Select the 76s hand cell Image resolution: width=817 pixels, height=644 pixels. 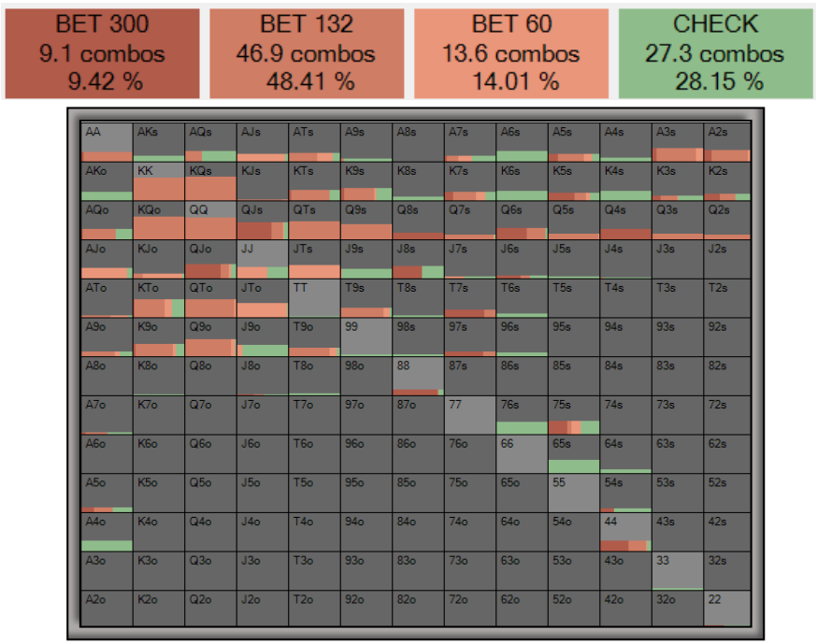point(520,415)
